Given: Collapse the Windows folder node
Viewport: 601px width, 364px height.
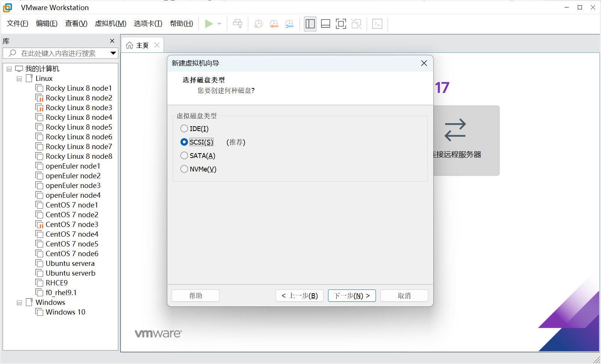Looking at the screenshot, I should coord(19,303).
